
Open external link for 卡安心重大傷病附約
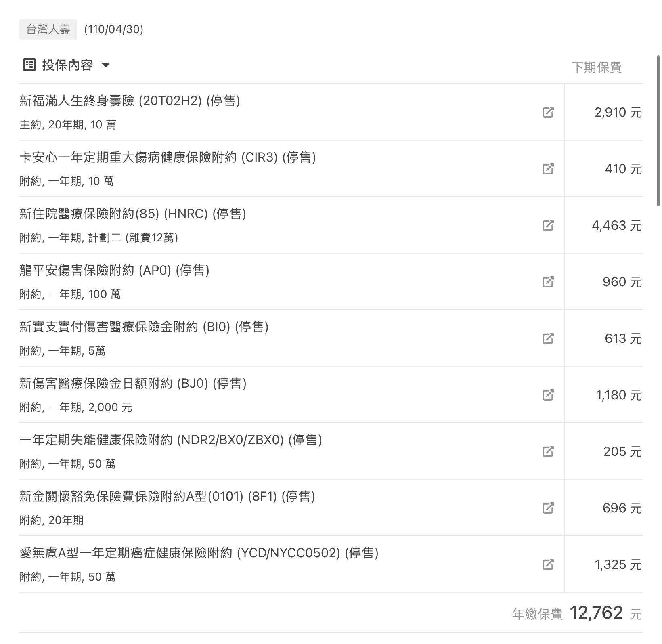coord(548,169)
